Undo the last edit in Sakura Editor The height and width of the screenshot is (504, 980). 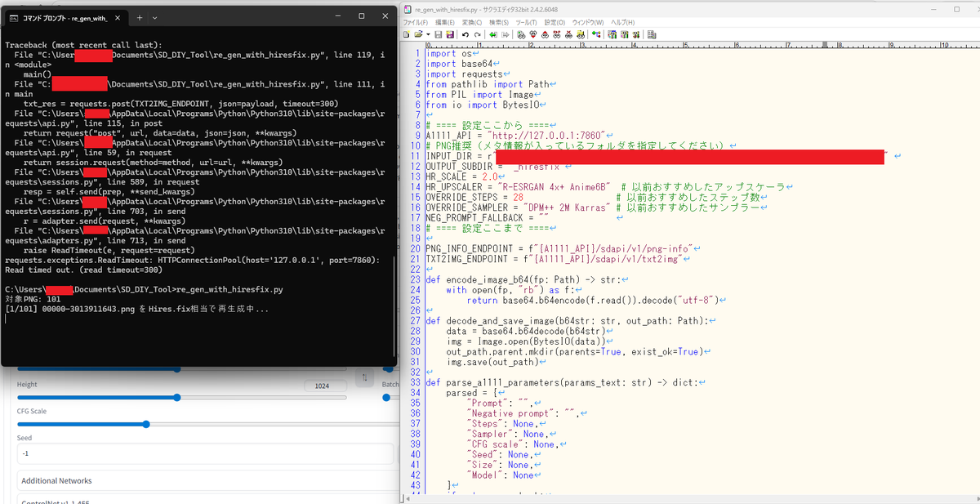(x=465, y=34)
